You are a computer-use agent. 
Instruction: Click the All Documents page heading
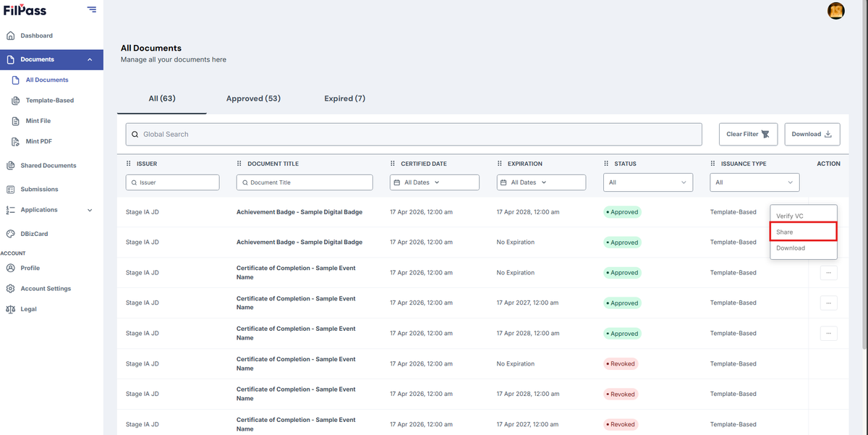pos(151,48)
